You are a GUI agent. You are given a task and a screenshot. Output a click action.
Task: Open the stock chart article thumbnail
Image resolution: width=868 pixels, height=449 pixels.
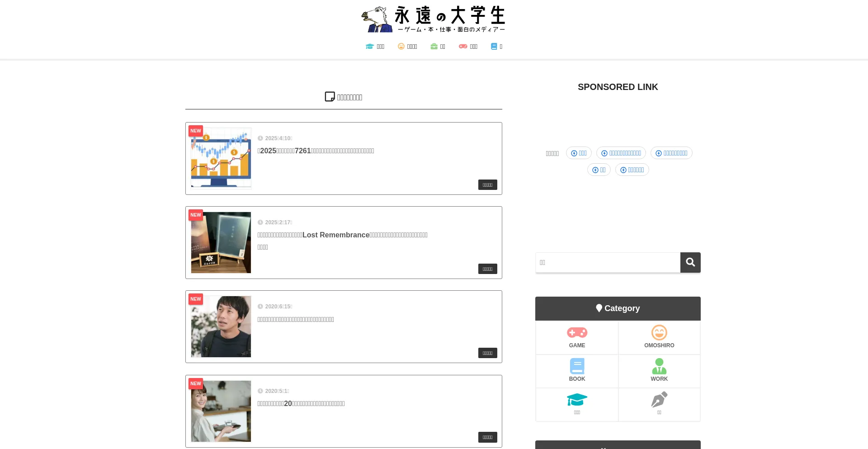(221, 158)
